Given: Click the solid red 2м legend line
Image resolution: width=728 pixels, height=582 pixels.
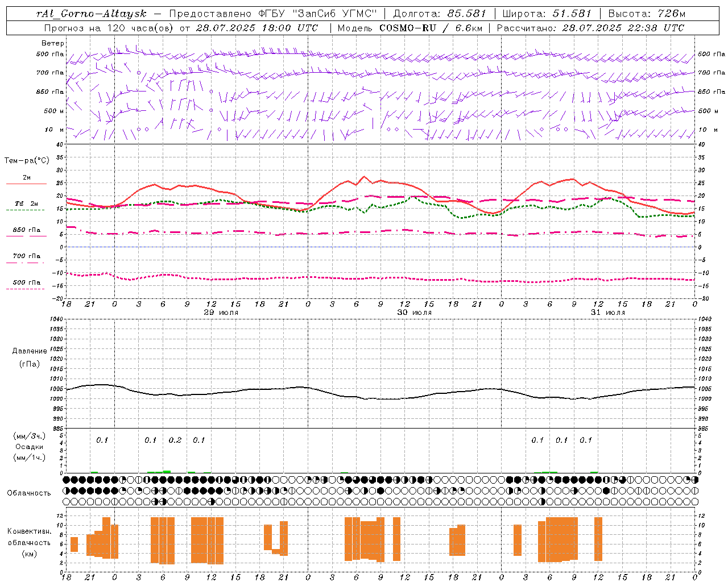Looking at the screenshot, I should click(26, 184).
